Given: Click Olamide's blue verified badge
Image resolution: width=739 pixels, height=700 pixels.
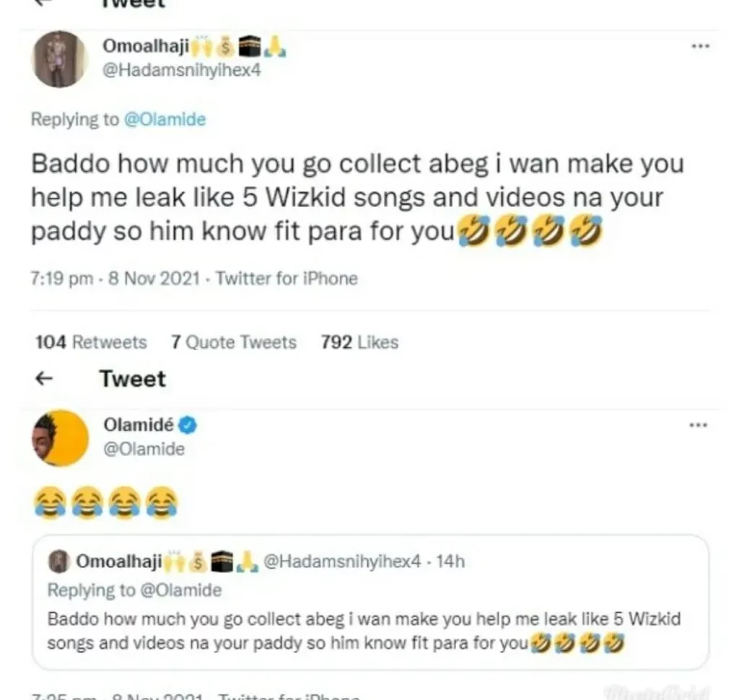Looking at the screenshot, I should (x=188, y=426).
